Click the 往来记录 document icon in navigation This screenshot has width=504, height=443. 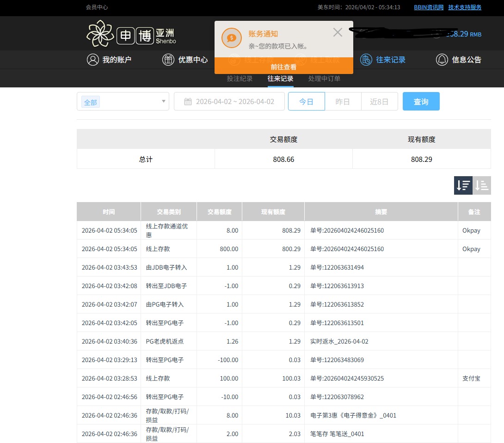(366, 60)
